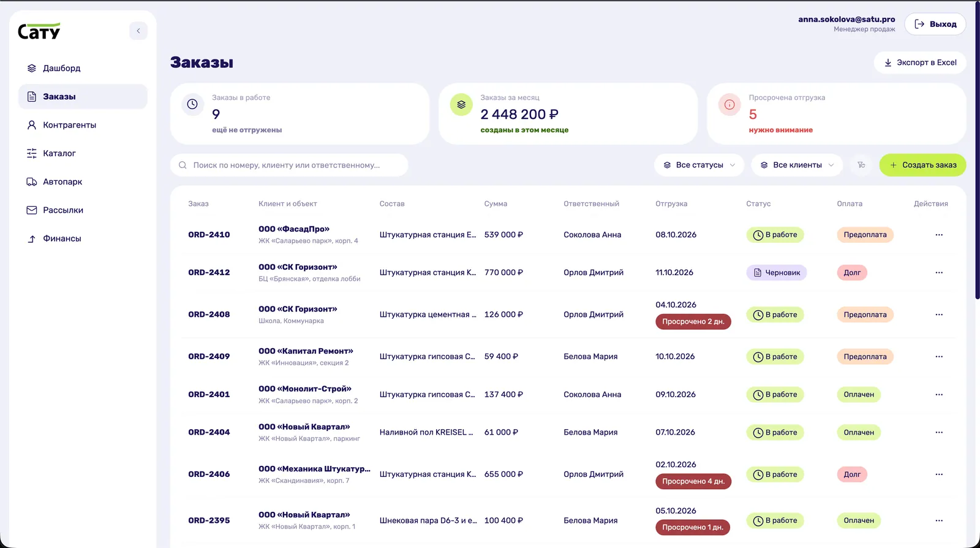Click the Просрочено 2 дн. badge
This screenshot has height=548, width=980.
point(693,321)
